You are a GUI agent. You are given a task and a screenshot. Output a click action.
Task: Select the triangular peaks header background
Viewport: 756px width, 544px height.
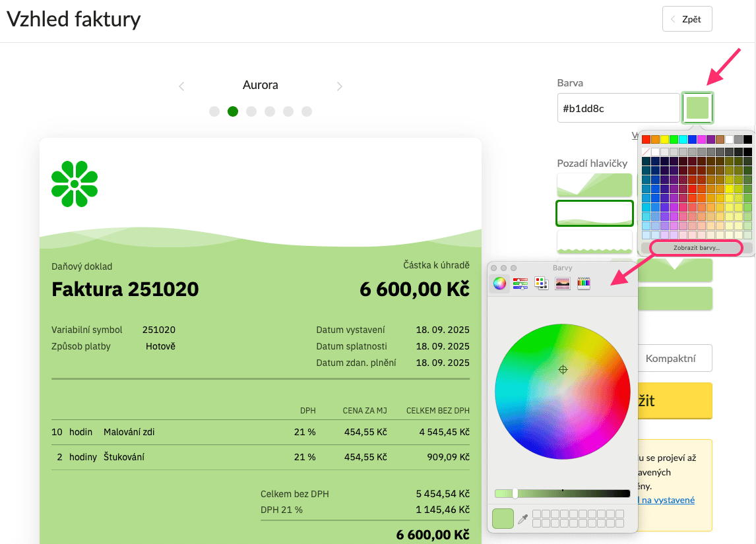tap(594, 185)
